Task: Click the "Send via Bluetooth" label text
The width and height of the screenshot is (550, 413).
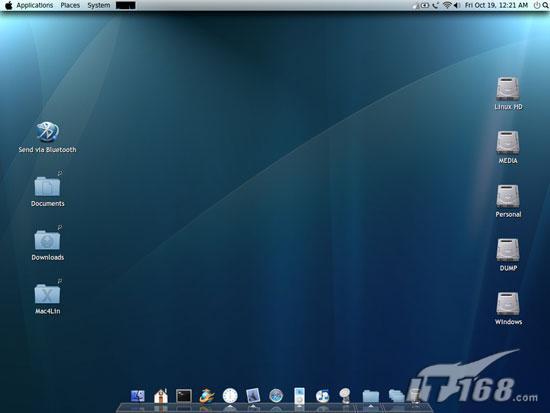Action: click(x=47, y=149)
